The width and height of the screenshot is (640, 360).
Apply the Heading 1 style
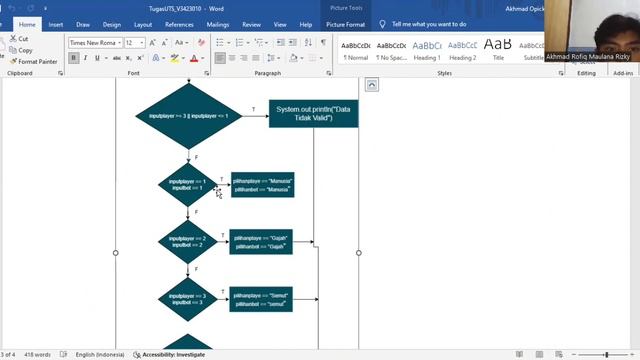point(427,51)
